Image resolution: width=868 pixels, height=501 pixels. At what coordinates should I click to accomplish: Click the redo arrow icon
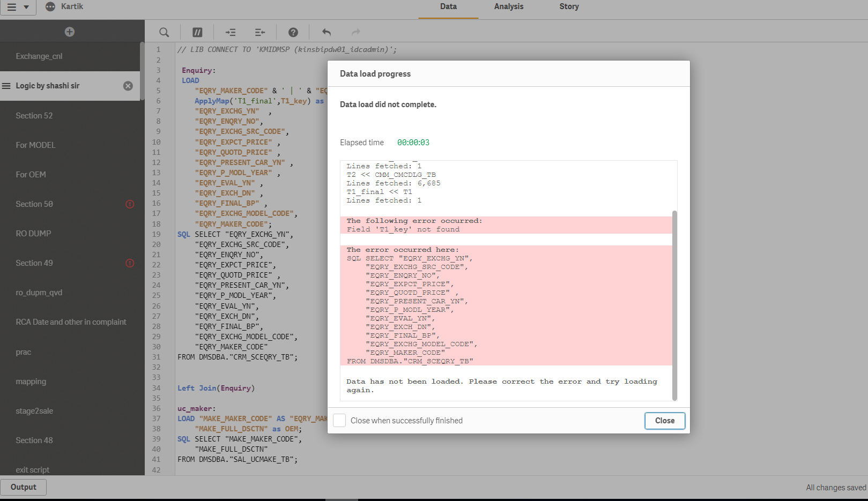(355, 32)
